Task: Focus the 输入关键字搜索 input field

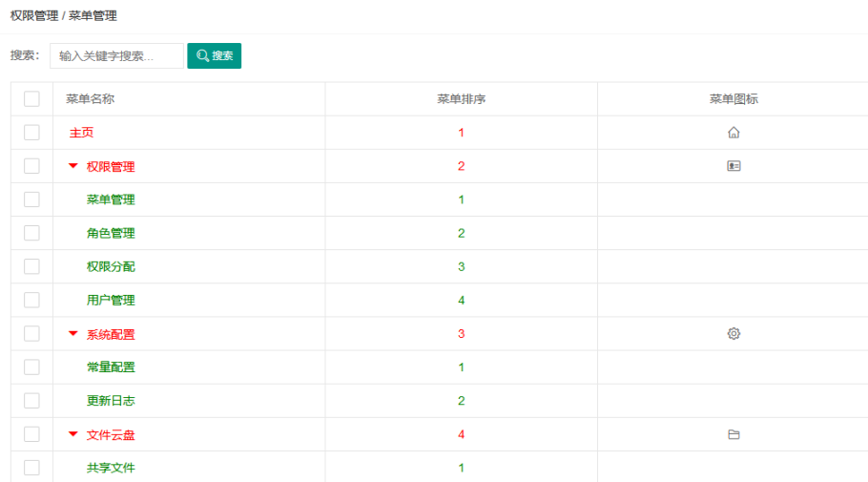Action: click(116, 56)
